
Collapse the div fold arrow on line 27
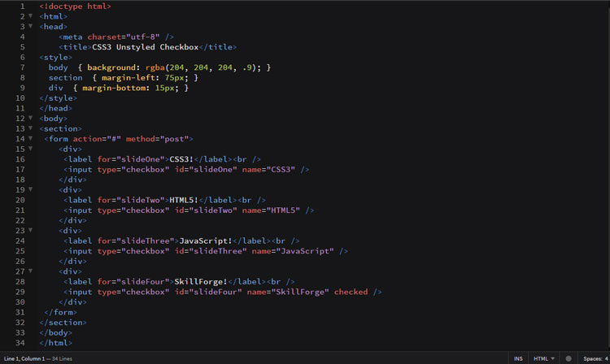click(x=30, y=271)
